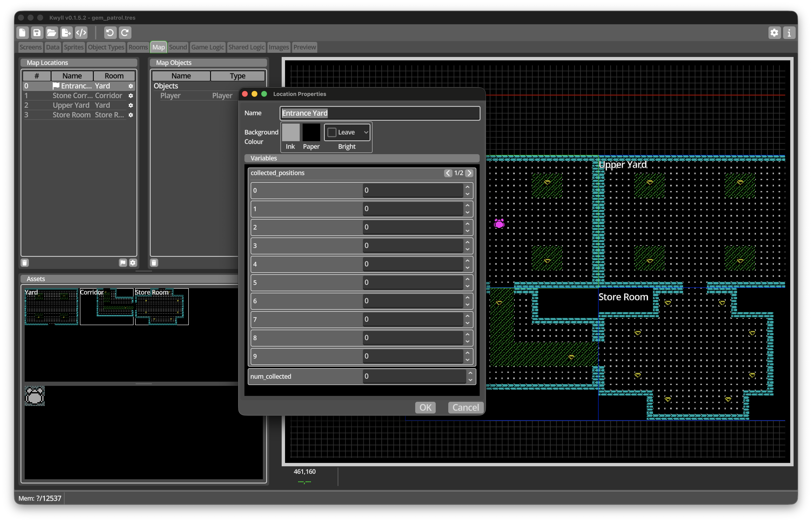Viewport: 812px width, 522px height.
Task: Select the magenta player sprite on the map
Action: click(499, 223)
